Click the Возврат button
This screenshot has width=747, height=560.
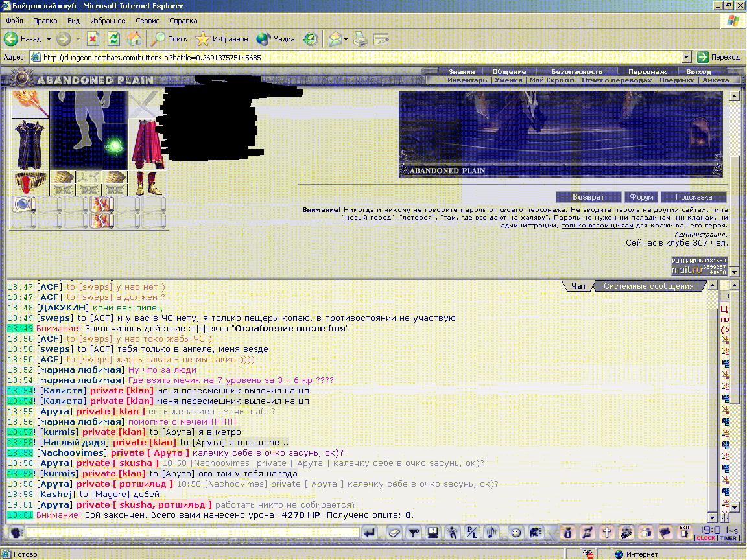pos(588,197)
